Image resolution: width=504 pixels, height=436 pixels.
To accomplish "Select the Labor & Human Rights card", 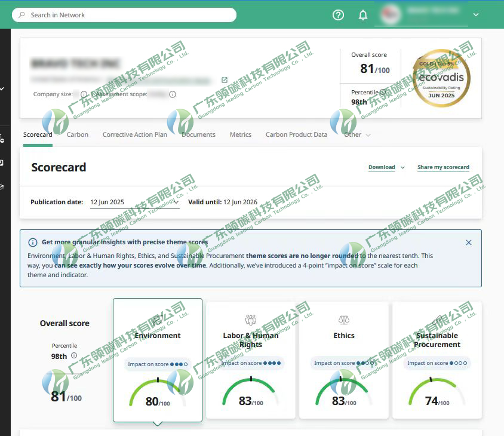I will [x=251, y=360].
